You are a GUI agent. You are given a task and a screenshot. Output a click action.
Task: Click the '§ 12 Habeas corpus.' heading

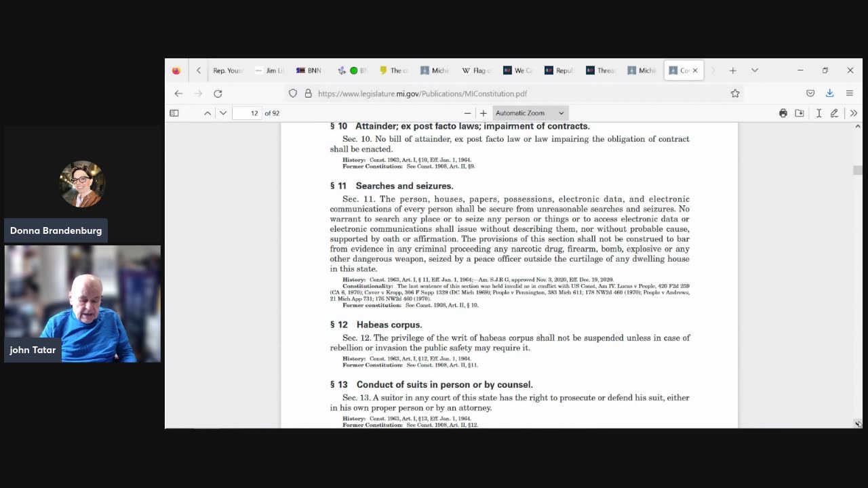tap(376, 325)
